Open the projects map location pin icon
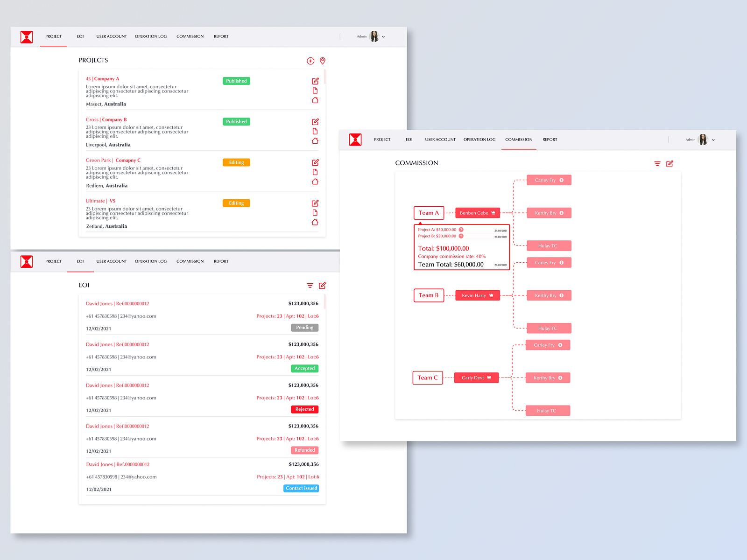Image resolution: width=747 pixels, height=560 pixels. (323, 61)
